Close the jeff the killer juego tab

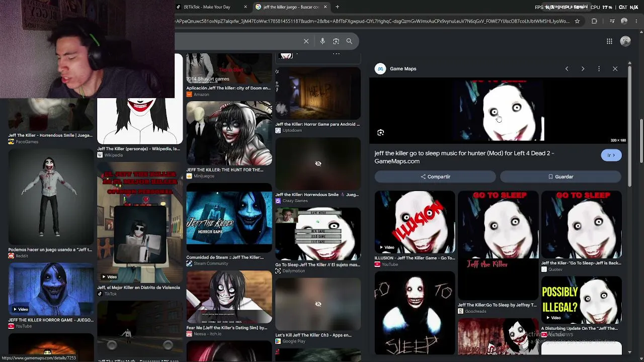coord(325,7)
